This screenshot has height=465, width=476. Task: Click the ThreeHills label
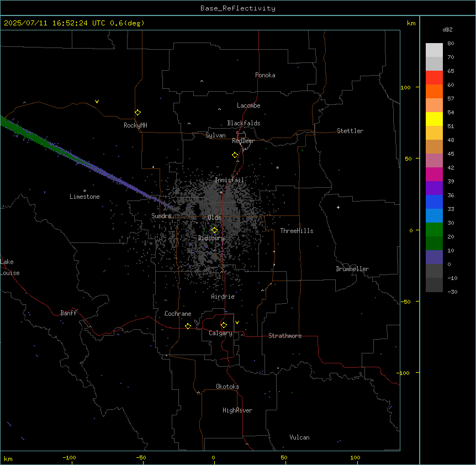pyautogui.click(x=297, y=231)
